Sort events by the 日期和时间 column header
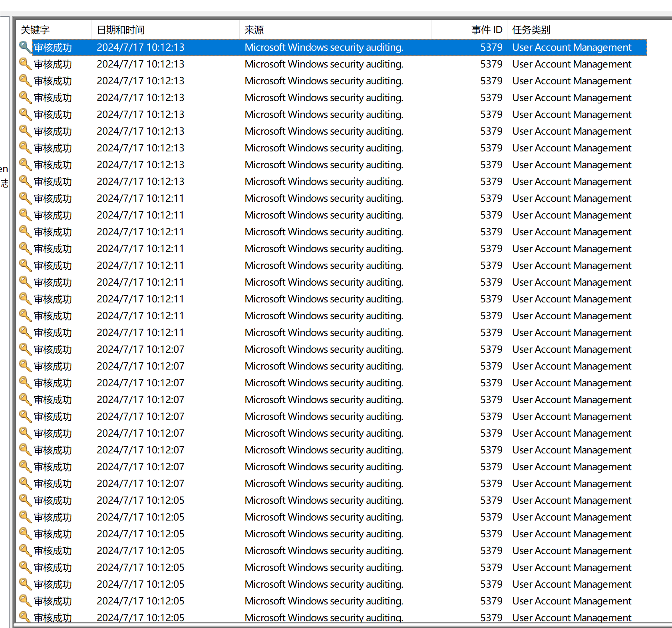The image size is (672, 628). (166, 30)
